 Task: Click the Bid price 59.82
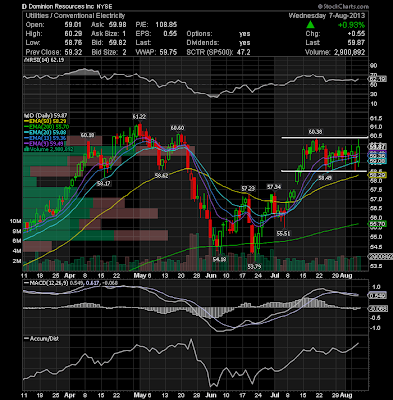pos(119,43)
